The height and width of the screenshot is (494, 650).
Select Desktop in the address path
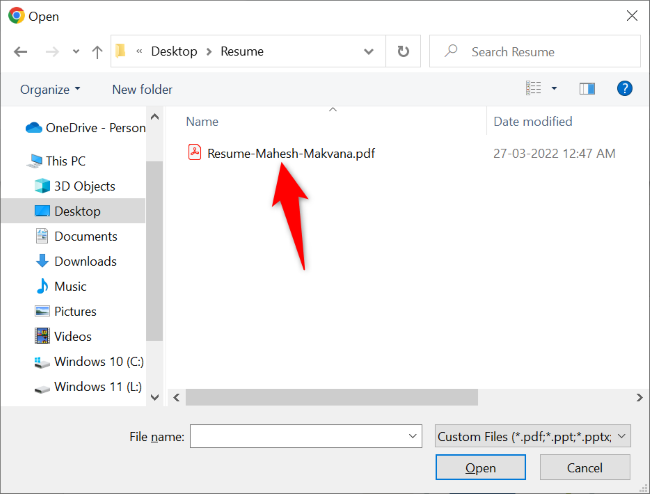pos(174,51)
